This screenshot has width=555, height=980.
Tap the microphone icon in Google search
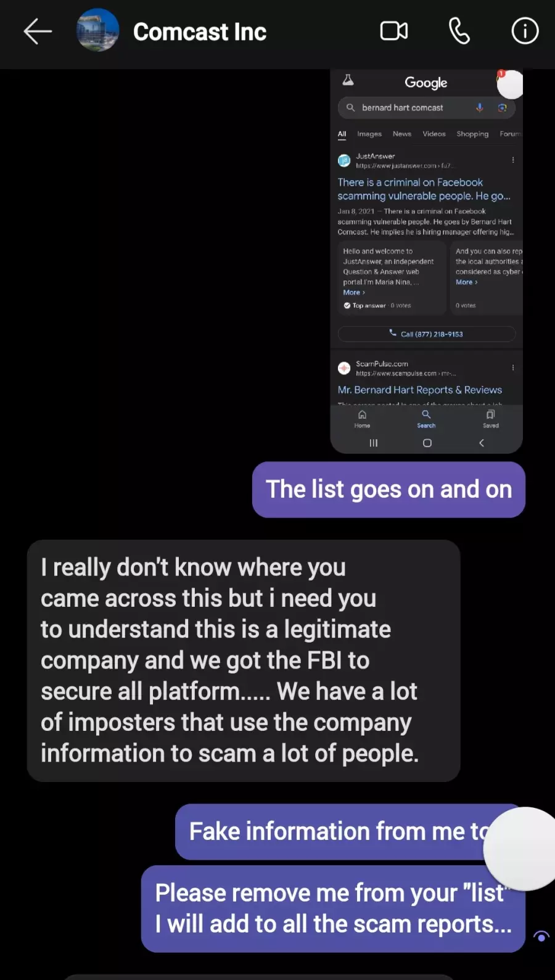479,107
